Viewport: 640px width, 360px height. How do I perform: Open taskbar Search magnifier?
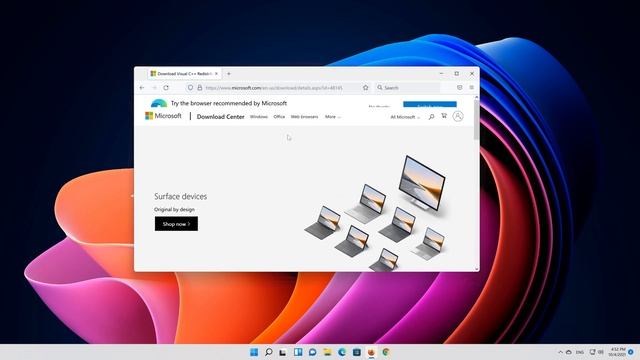269,352
